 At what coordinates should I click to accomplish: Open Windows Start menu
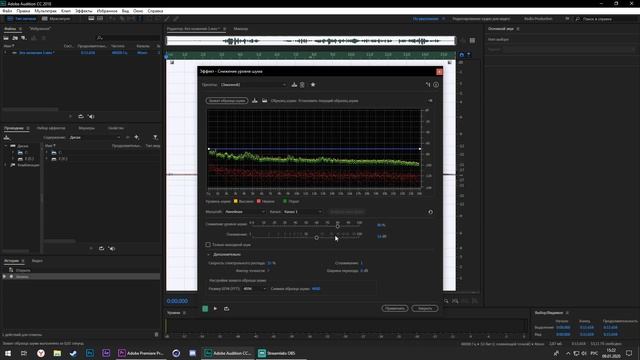point(8,353)
